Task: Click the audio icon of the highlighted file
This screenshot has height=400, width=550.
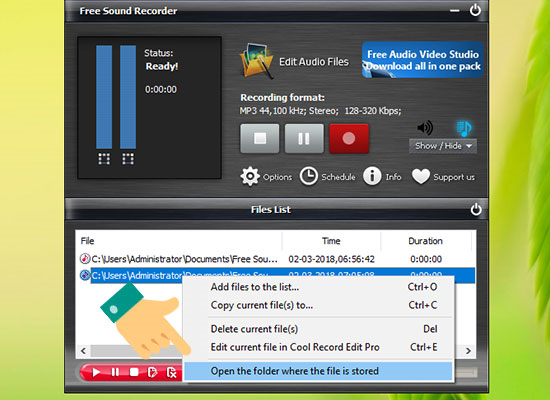Action: [85, 275]
